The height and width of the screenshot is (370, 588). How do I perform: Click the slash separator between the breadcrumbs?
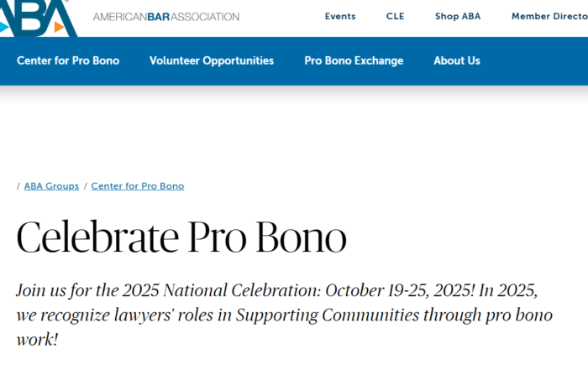point(85,186)
